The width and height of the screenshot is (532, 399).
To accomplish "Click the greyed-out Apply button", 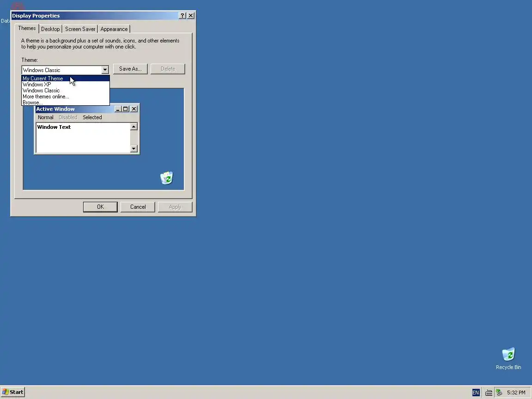I will (x=175, y=207).
